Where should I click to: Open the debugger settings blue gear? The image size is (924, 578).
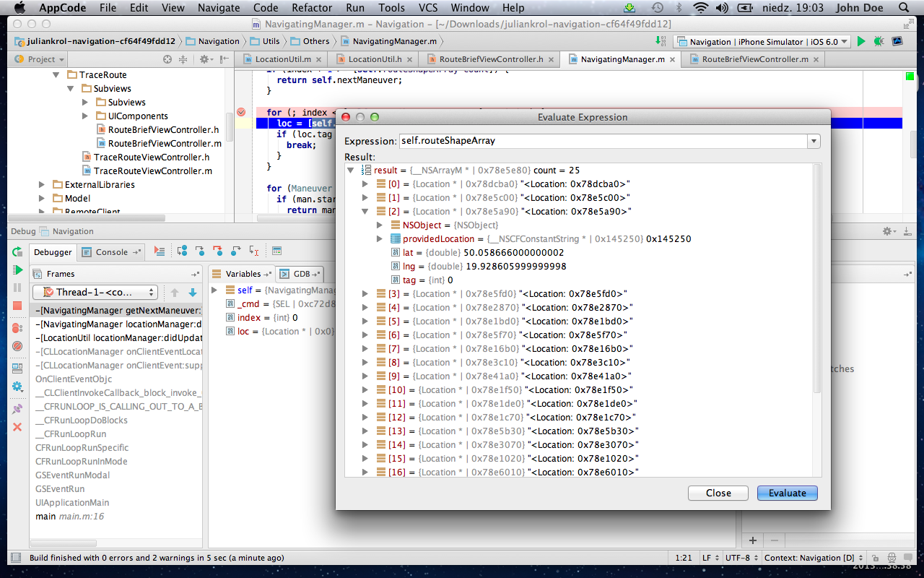tap(17, 387)
